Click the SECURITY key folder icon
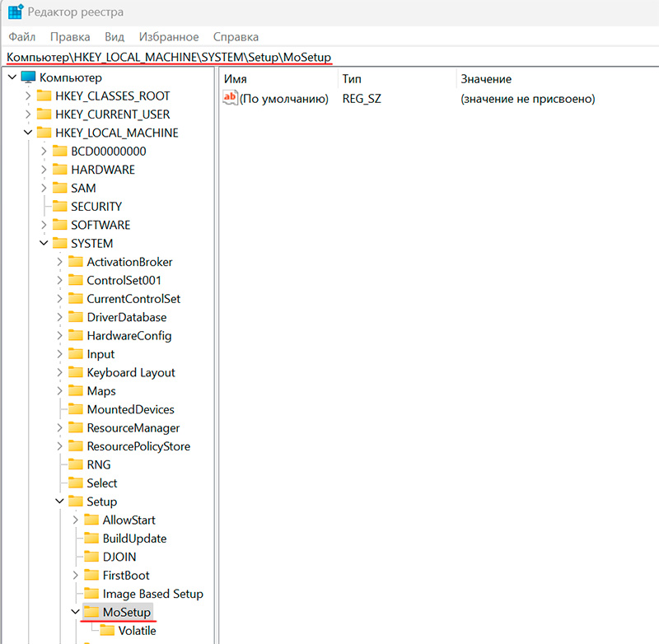Screen dimensions: 659x644 click(x=59, y=207)
